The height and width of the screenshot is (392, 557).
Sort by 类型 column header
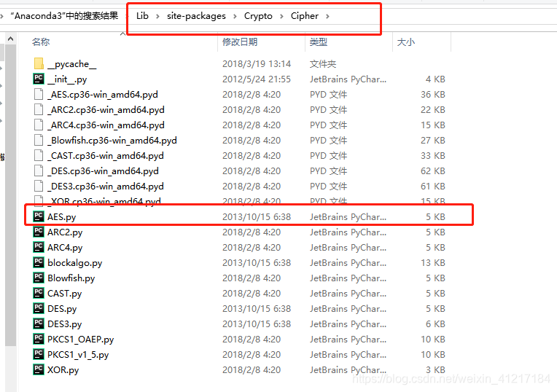point(319,42)
